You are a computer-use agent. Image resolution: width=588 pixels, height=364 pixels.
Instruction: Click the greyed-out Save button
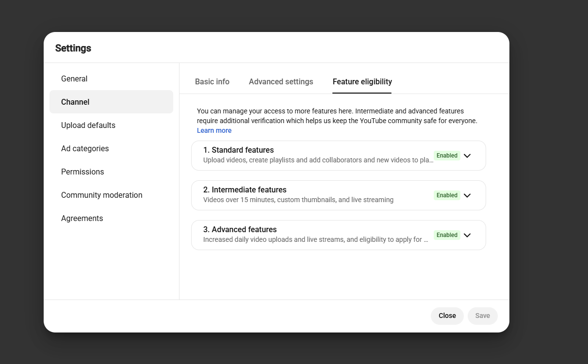[483, 316]
